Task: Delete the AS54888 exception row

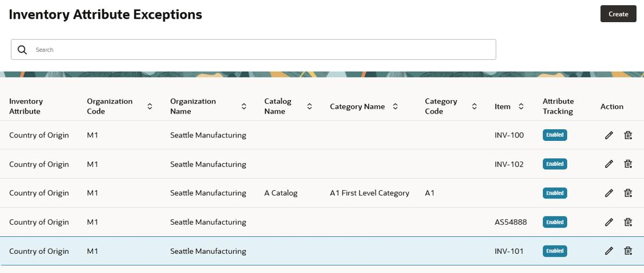Action: (x=628, y=222)
